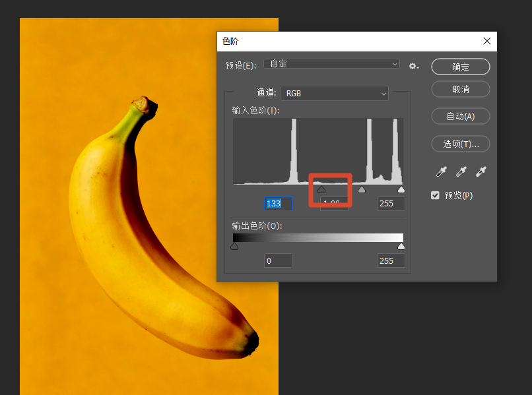Click the output black slider handle
532x395 pixels.
234,247
